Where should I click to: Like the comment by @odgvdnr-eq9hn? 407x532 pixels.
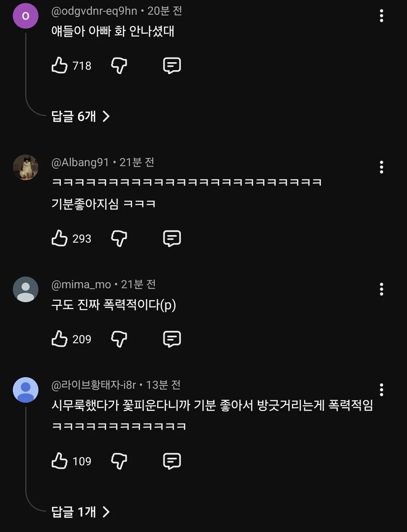[60, 66]
